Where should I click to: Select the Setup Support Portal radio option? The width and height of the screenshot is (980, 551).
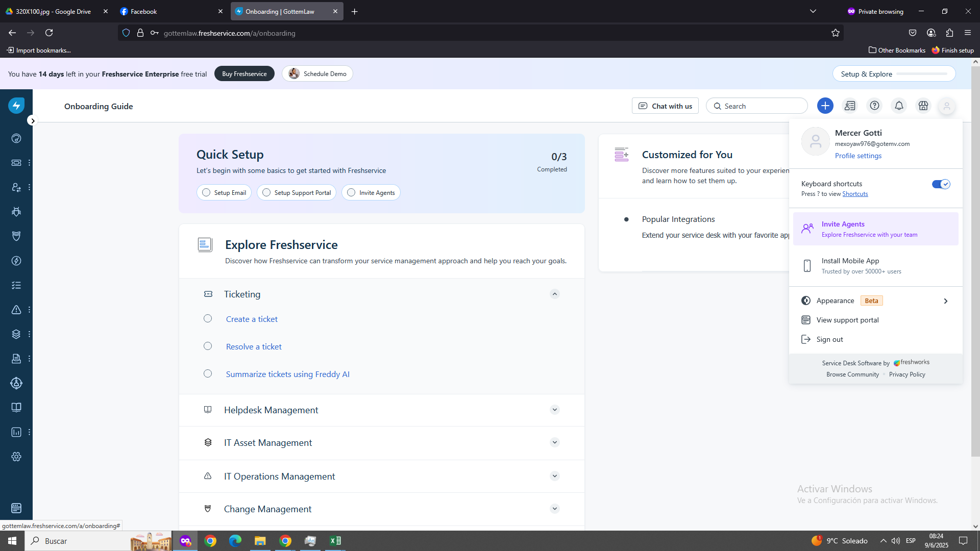tap(266, 192)
